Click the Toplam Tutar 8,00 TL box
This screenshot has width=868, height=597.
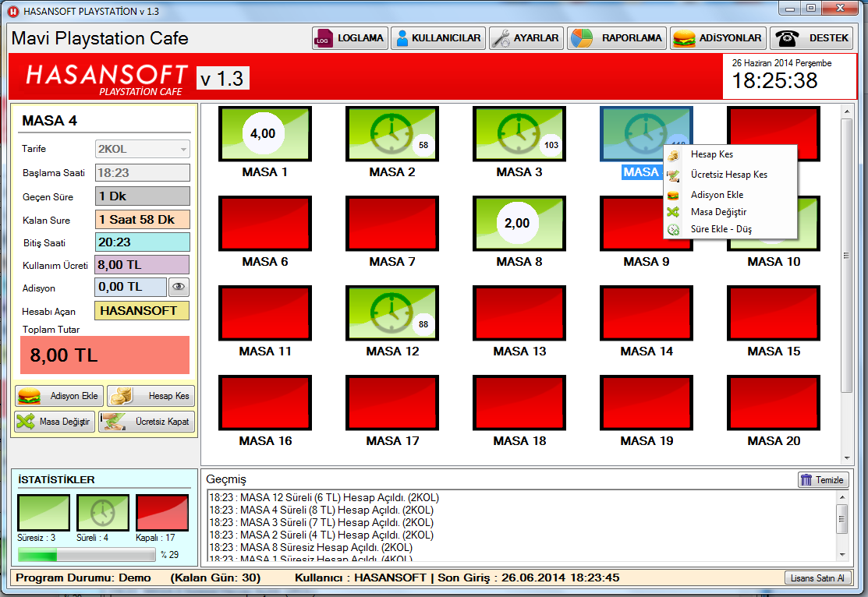tap(105, 355)
